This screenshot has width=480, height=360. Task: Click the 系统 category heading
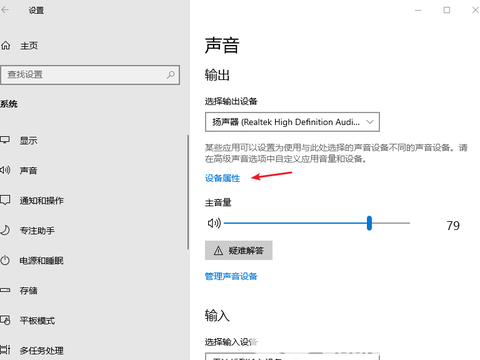click(x=9, y=104)
